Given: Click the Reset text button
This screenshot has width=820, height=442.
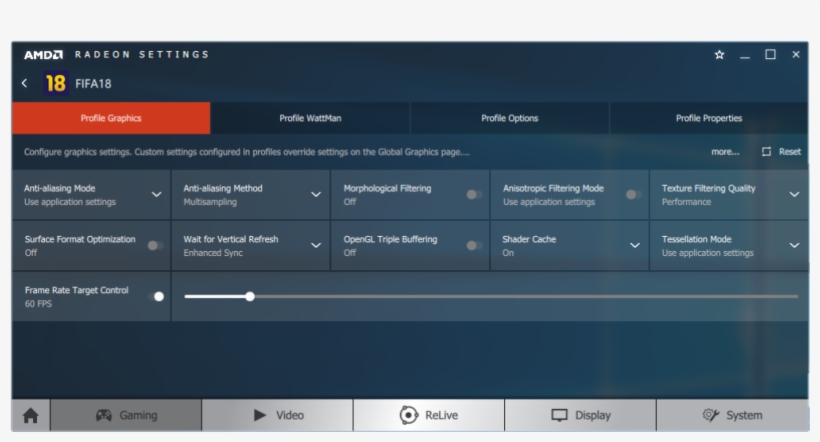Looking at the screenshot, I should 790,152.
